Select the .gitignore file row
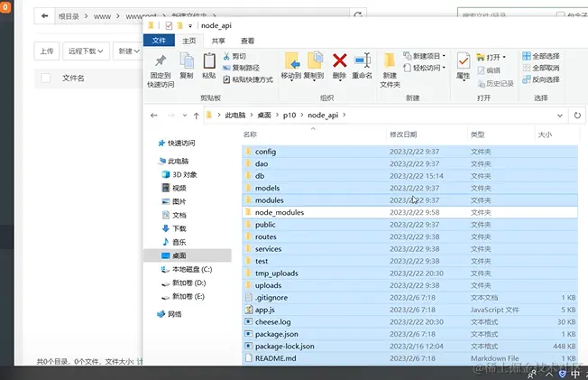Image resolution: width=588 pixels, height=380 pixels. pos(409,298)
